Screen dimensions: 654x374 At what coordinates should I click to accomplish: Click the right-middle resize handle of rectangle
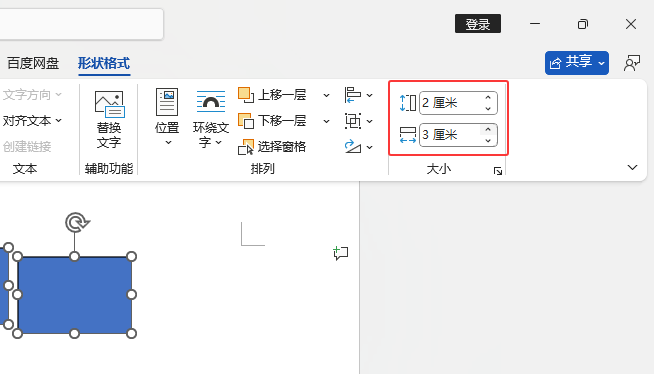point(131,295)
